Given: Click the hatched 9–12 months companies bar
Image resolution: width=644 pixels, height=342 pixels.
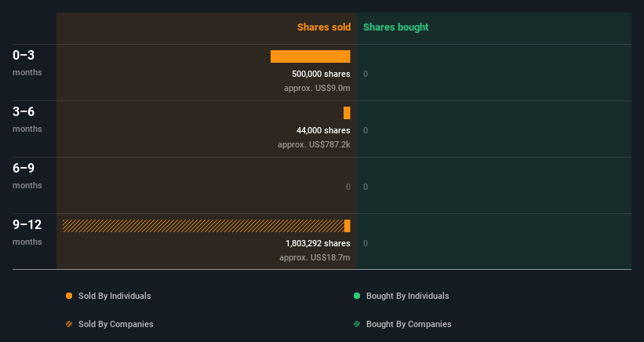Looking at the screenshot, I should coord(203,226).
